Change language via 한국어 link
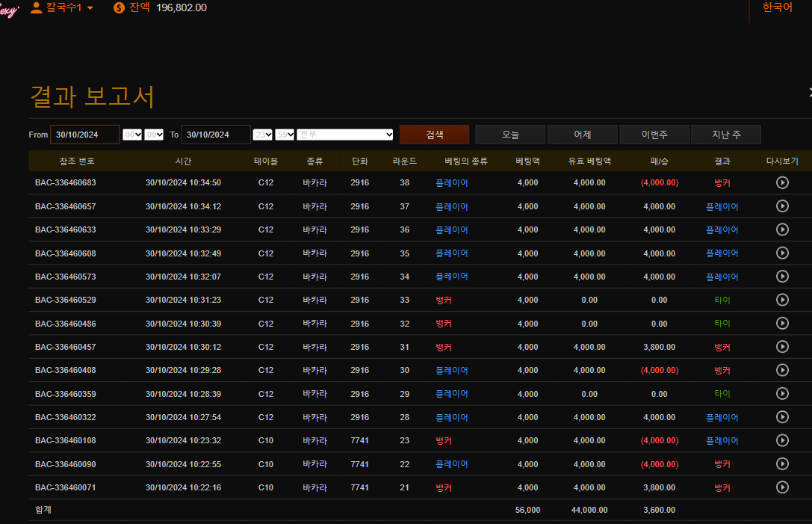812x524 pixels. [777, 7]
